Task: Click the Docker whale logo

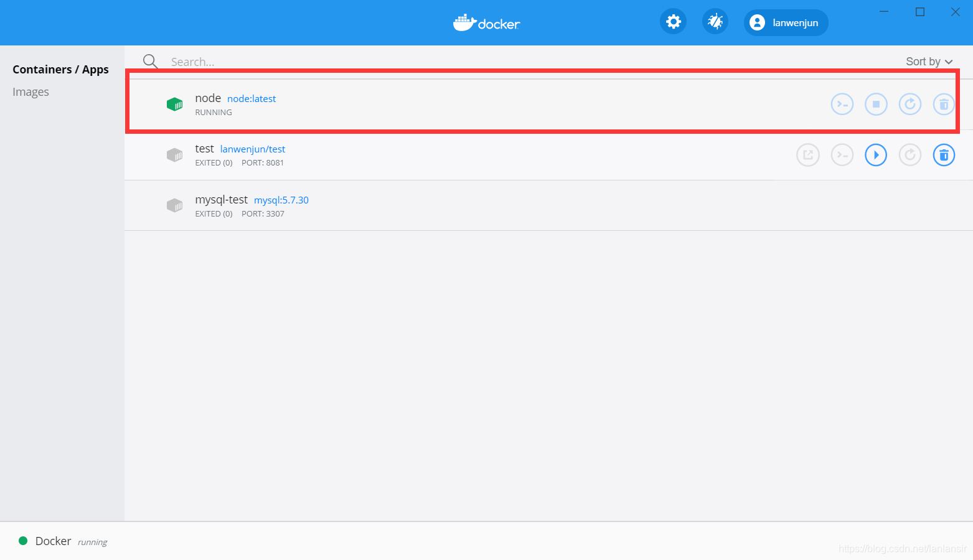Action: click(x=487, y=23)
